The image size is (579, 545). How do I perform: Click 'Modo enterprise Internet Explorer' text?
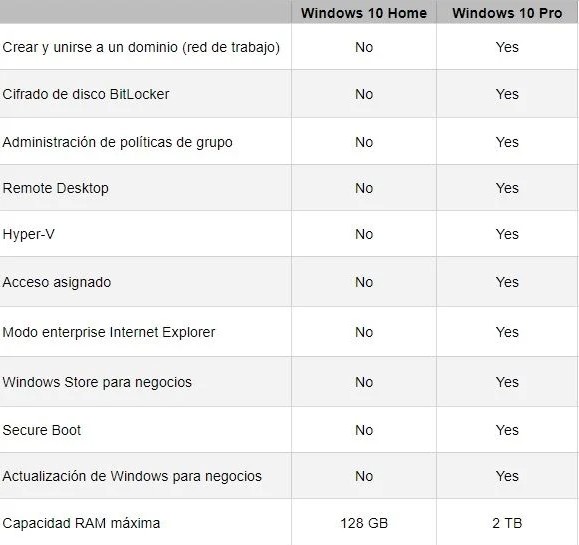click(109, 332)
